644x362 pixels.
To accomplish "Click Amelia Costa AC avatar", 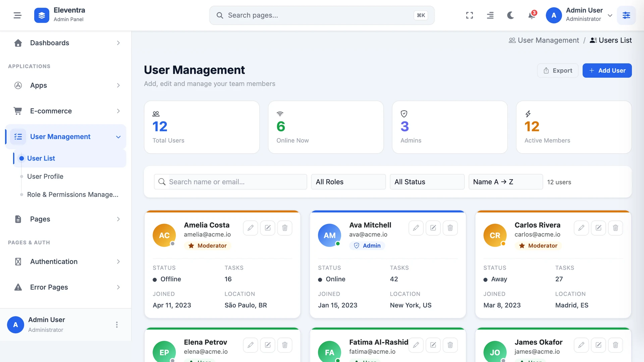I will [164, 235].
